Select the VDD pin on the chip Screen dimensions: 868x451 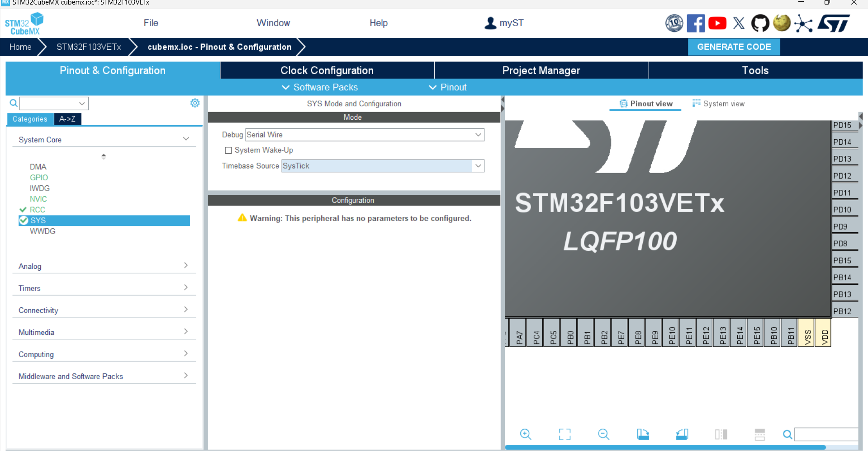824,333
